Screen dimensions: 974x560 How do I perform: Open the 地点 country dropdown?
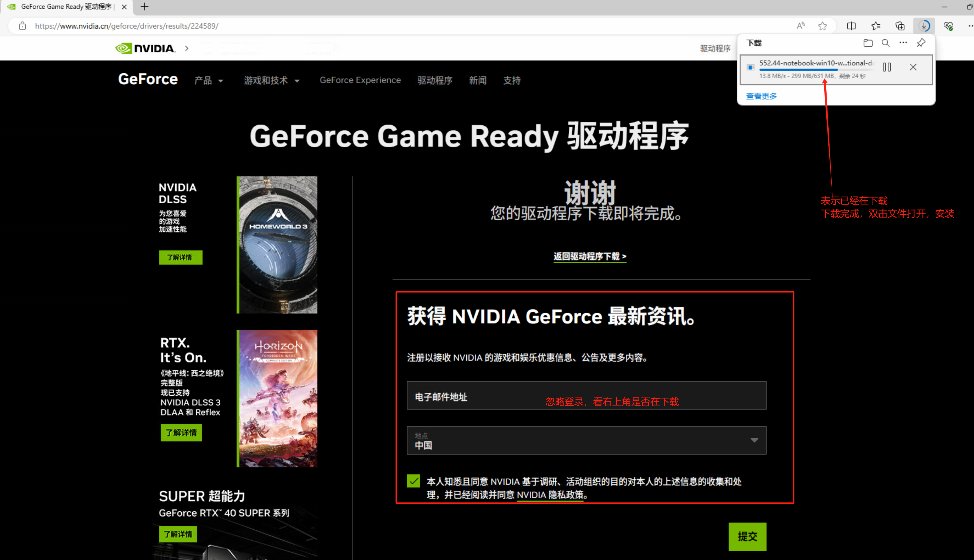(x=587, y=440)
